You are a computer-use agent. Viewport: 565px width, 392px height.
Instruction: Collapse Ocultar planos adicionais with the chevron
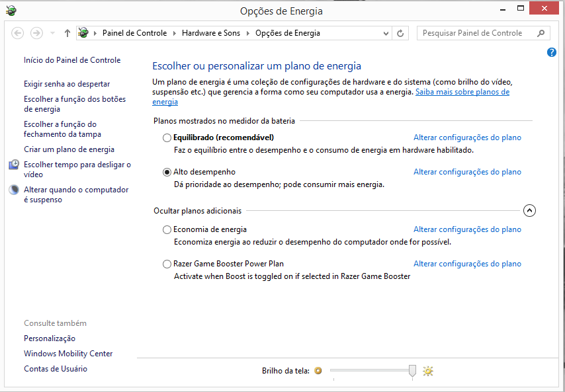[529, 211]
